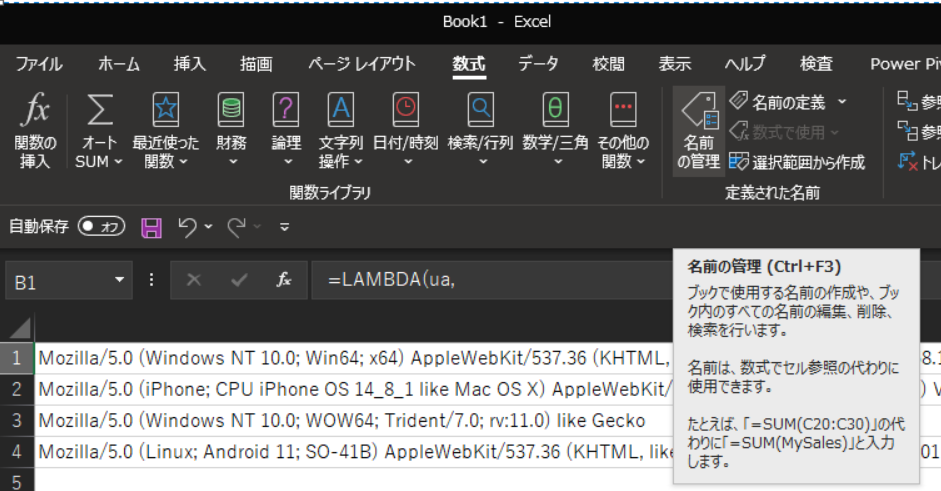Screen dimensions: 941x491
Task: Click 名前の定義 tag icon
Action: (739, 101)
